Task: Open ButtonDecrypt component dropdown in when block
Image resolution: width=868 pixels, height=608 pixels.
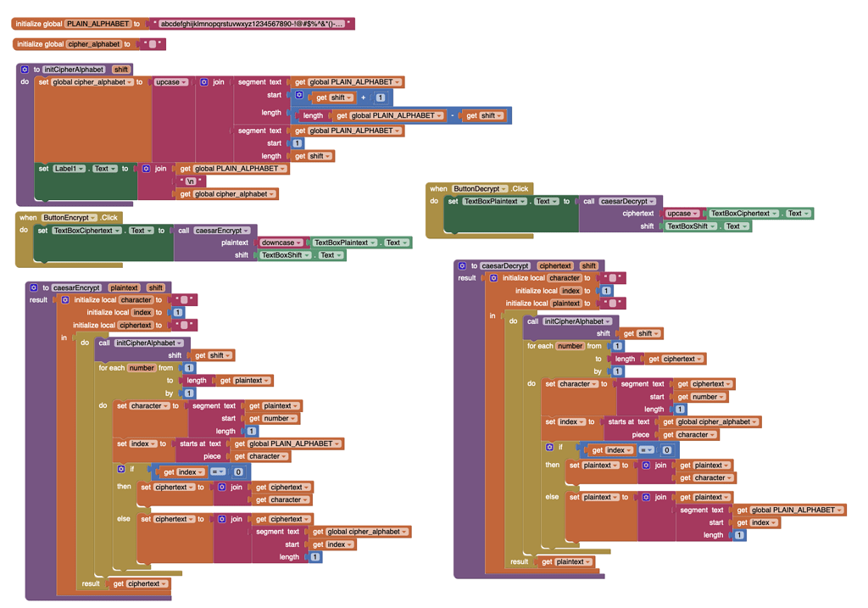Action: click(x=480, y=189)
